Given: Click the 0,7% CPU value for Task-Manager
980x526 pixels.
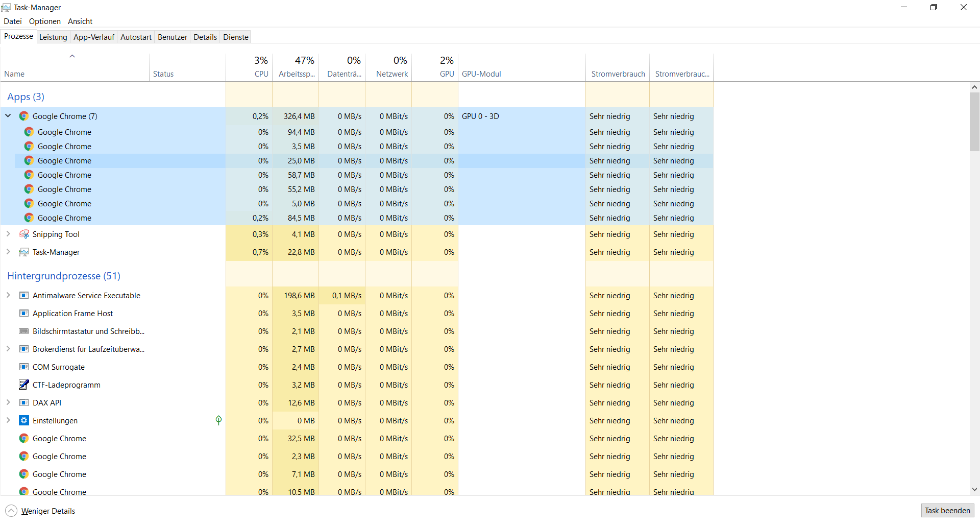Looking at the screenshot, I should (260, 252).
